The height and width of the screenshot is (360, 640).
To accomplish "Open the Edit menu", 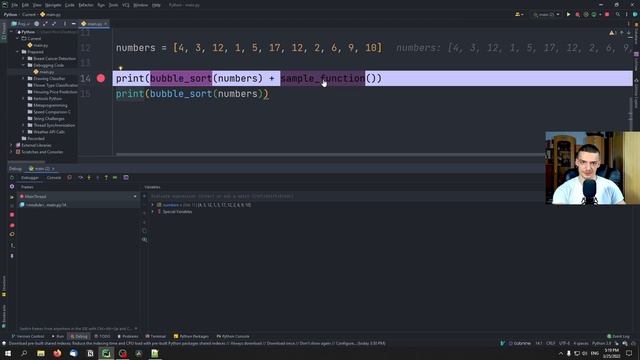I will pyautogui.click(x=25, y=5).
